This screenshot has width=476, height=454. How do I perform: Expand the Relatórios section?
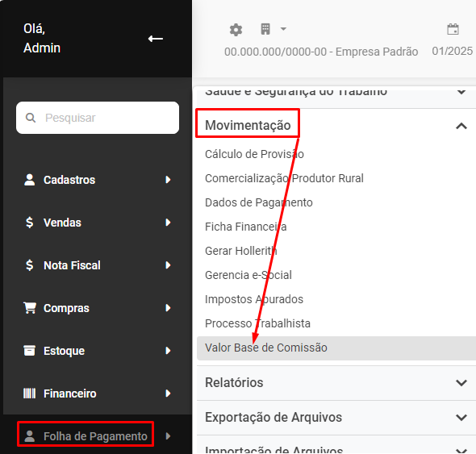pyautogui.click(x=336, y=383)
